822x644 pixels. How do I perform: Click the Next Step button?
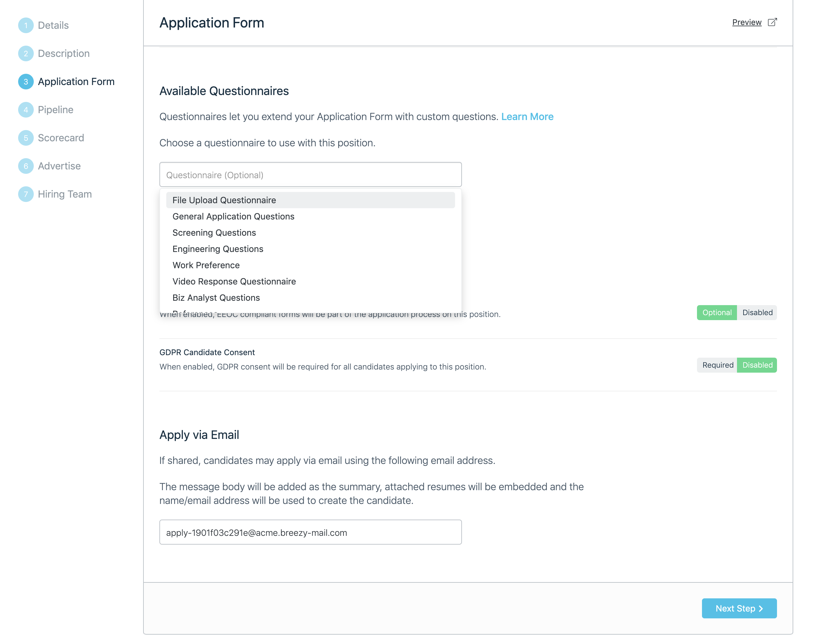[x=739, y=608]
